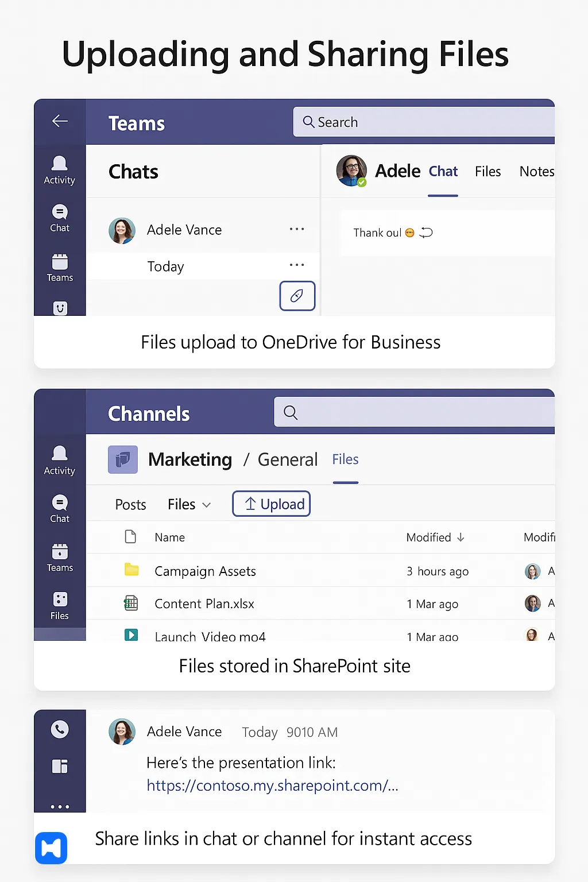This screenshot has height=882, width=588.
Task: Show Adele's available status indicator
Action: [362, 181]
